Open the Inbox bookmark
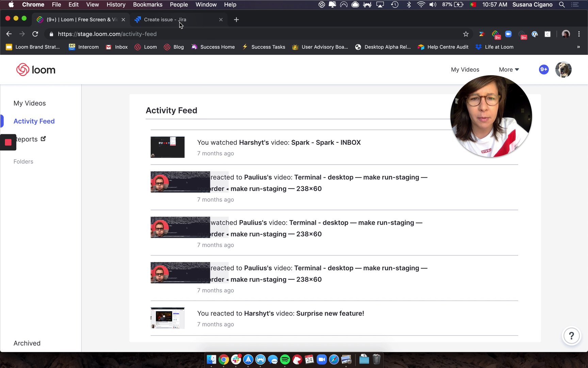 coord(117,47)
